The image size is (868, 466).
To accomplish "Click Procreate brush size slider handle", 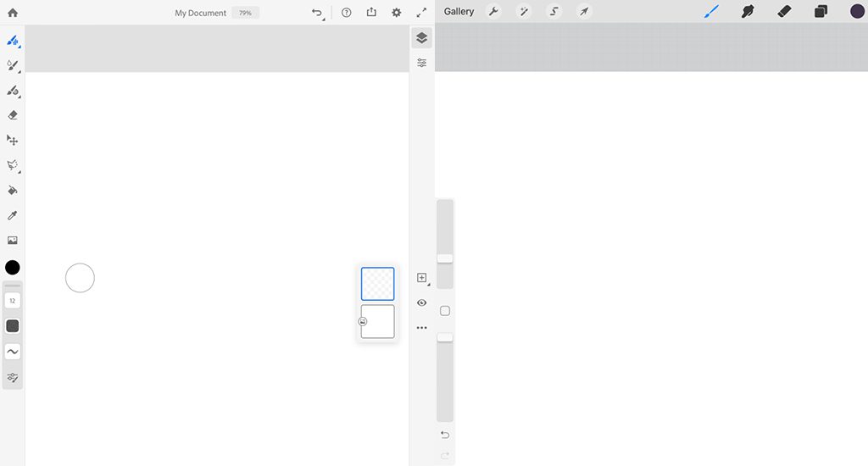I will click(445, 258).
